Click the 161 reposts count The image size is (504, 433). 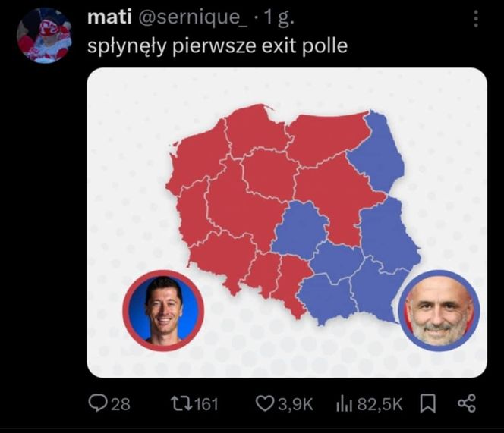[206, 404]
